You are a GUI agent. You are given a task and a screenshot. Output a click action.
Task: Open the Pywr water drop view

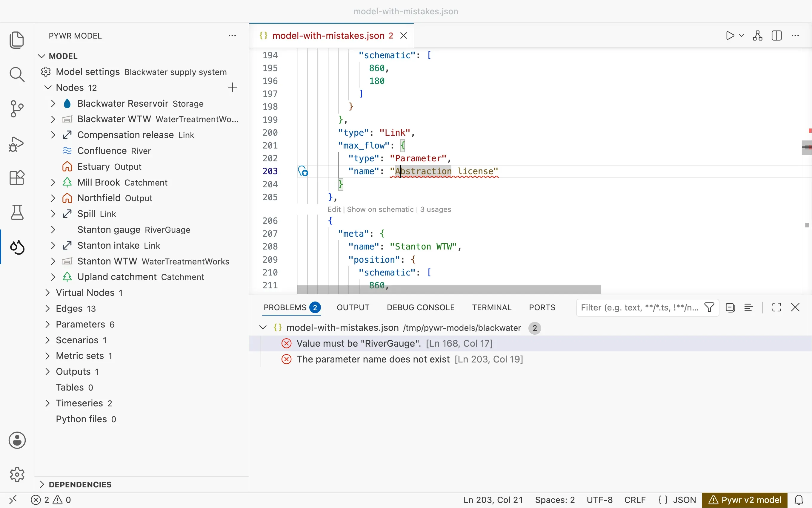coord(17,247)
